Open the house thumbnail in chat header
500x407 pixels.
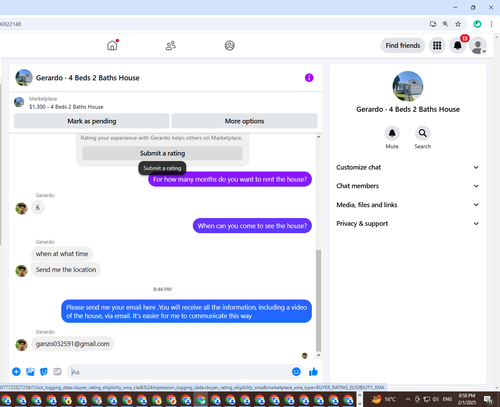pos(24,78)
